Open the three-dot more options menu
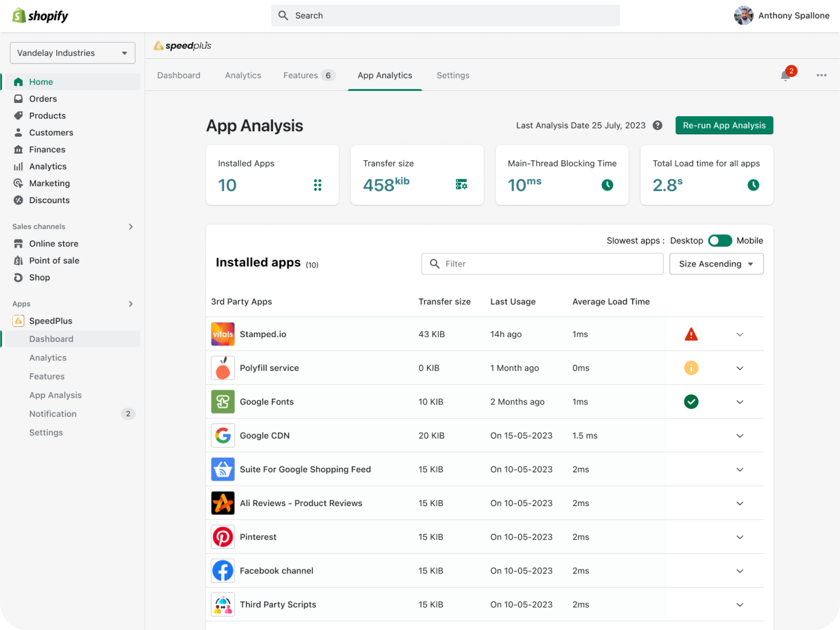The height and width of the screenshot is (630, 840). click(x=821, y=75)
